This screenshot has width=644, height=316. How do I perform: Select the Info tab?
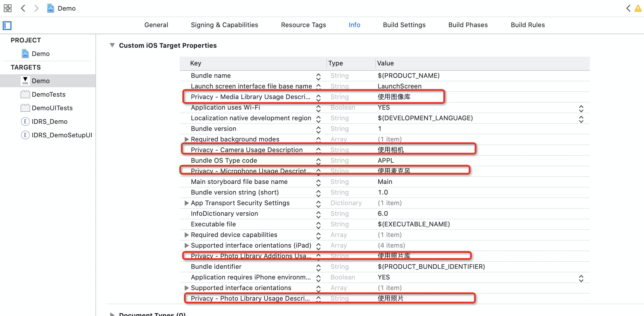(x=354, y=25)
